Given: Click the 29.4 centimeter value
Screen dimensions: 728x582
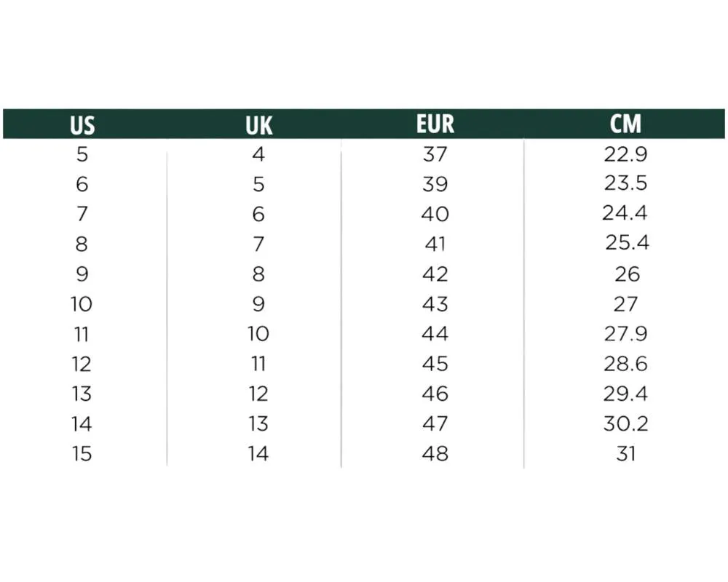Looking at the screenshot, I should pyautogui.click(x=625, y=394).
